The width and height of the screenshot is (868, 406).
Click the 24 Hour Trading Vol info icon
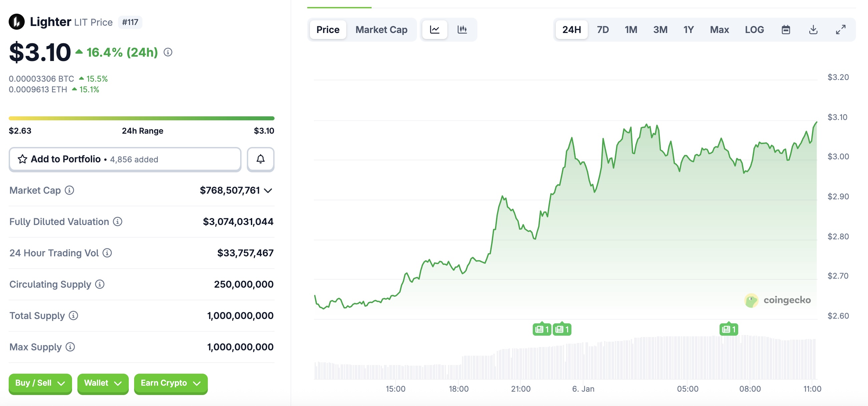[x=107, y=253]
